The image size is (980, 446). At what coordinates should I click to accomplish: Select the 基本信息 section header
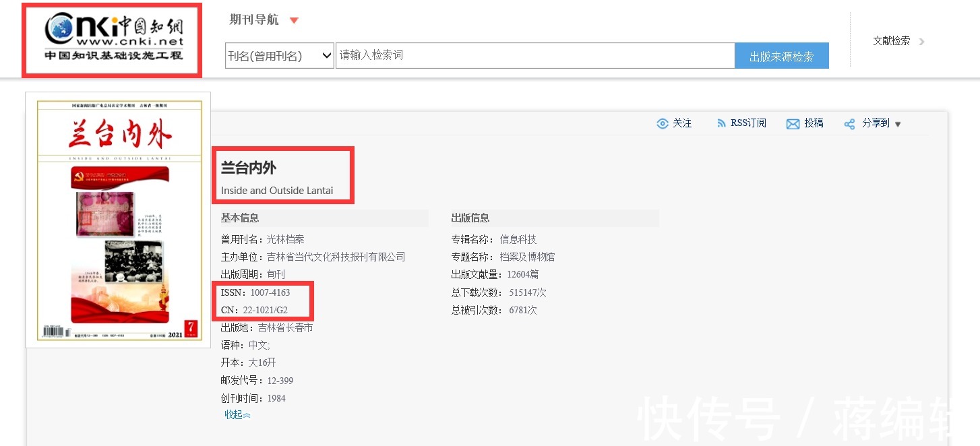point(240,218)
